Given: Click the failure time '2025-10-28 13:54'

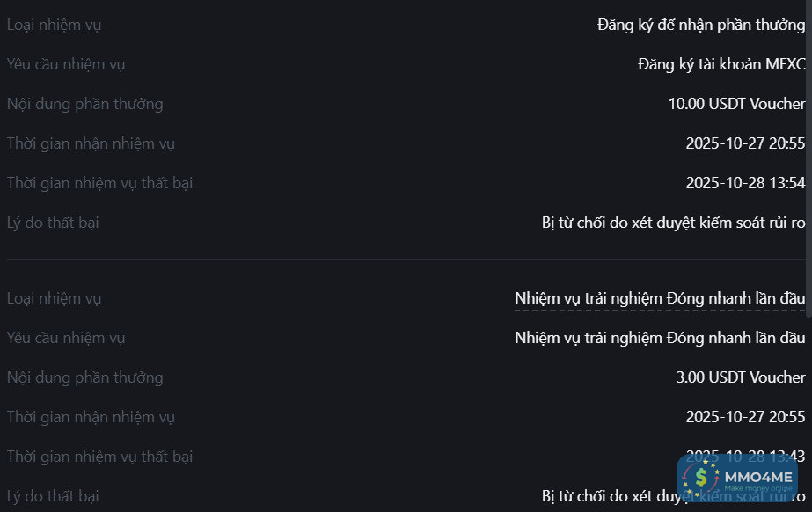Looking at the screenshot, I should pyautogui.click(x=745, y=183).
